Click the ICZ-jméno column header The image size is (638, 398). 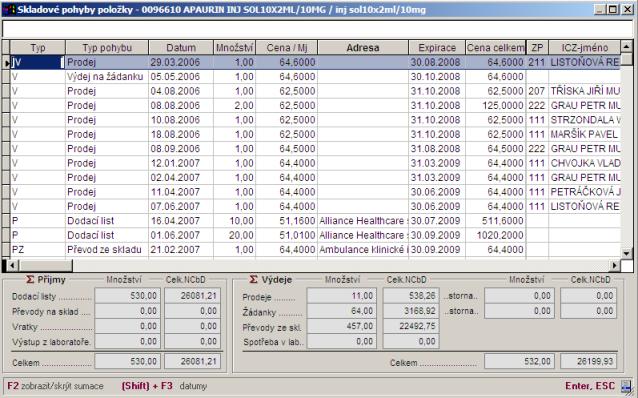tap(585, 48)
